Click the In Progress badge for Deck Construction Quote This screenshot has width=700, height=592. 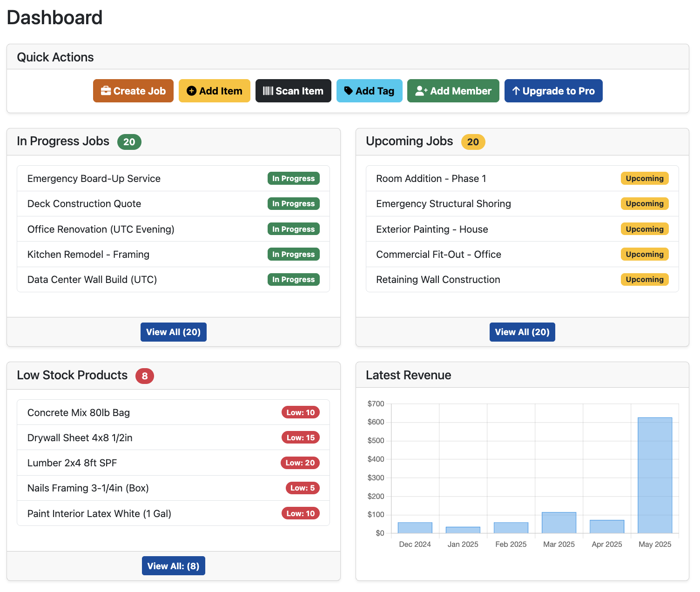click(294, 203)
